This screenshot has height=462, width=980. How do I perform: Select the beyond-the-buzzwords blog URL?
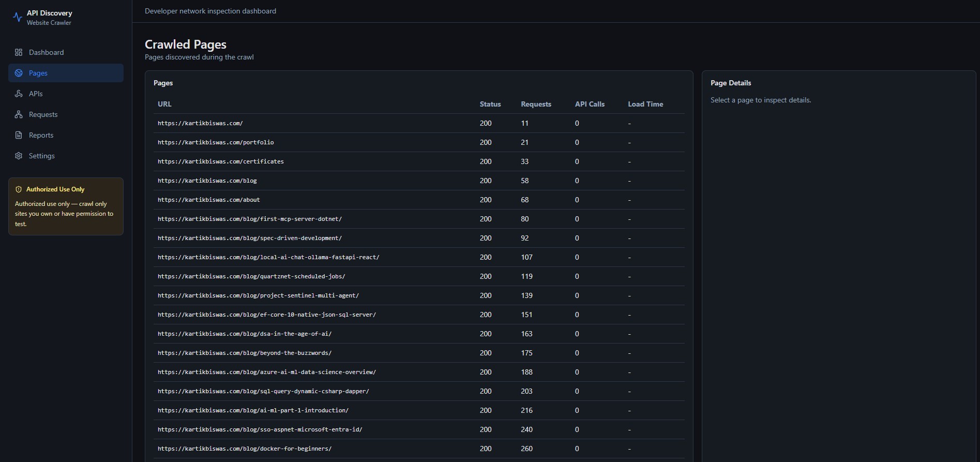point(245,353)
